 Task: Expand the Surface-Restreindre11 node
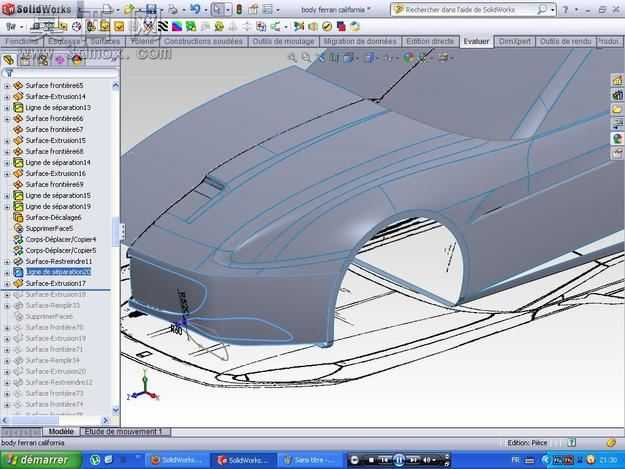click(6, 262)
